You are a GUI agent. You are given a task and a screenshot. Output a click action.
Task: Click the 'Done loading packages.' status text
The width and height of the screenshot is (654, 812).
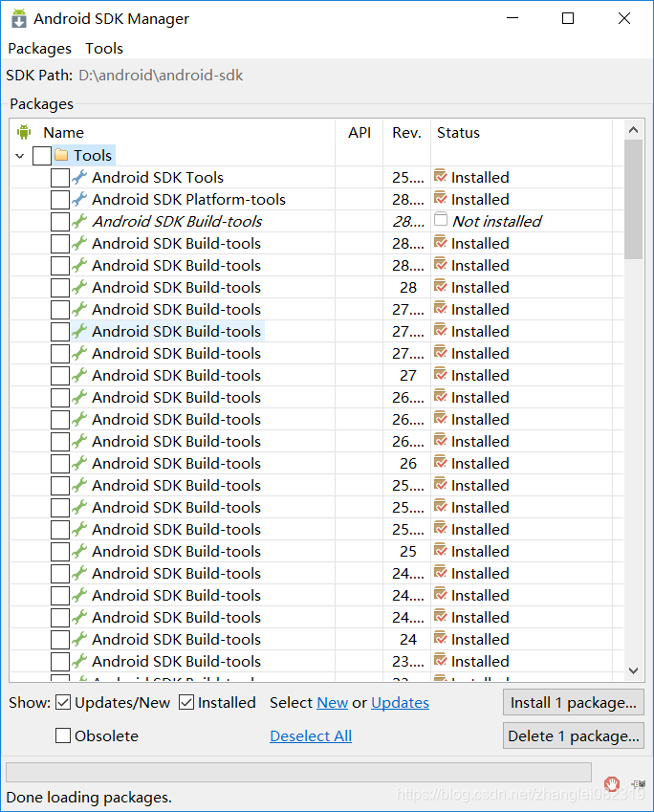click(89, 798)
